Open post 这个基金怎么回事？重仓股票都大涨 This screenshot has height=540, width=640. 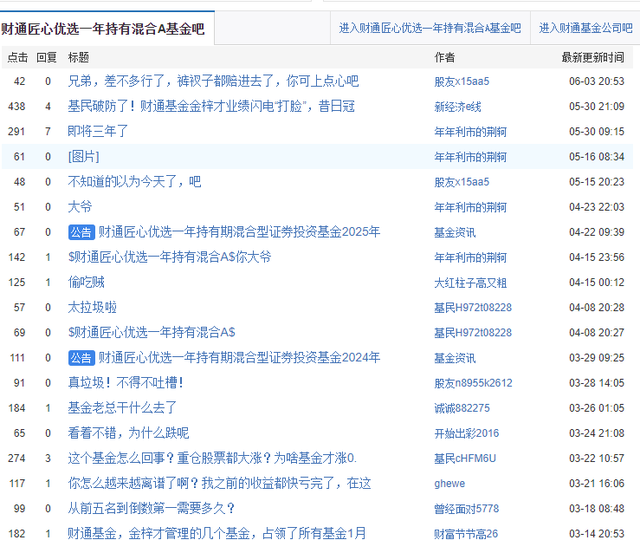tap(212, 458)
